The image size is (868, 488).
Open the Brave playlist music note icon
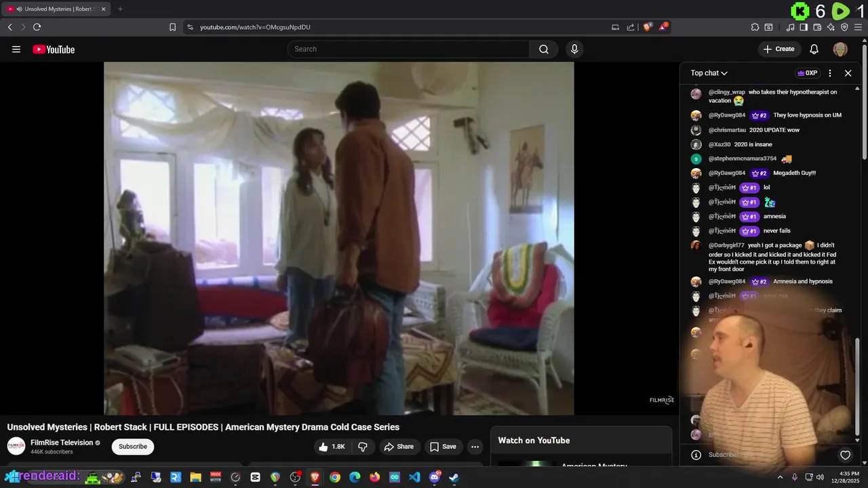[790, 27]
